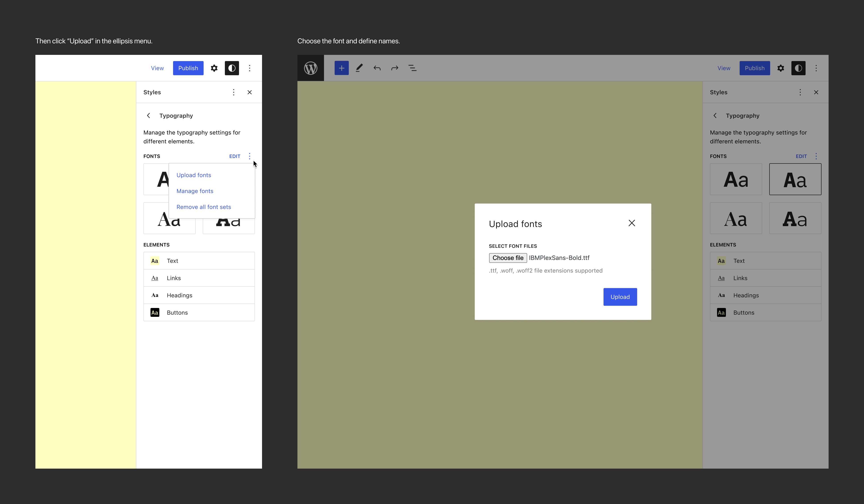Click the Choose file button
This screenshot has height=504, width=864.
coord(508,258)
